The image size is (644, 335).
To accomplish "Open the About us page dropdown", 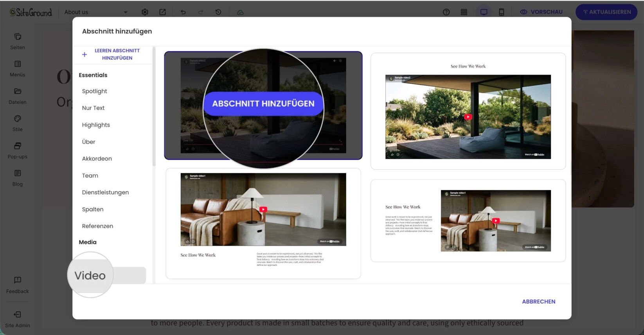I will coord(96,12).
